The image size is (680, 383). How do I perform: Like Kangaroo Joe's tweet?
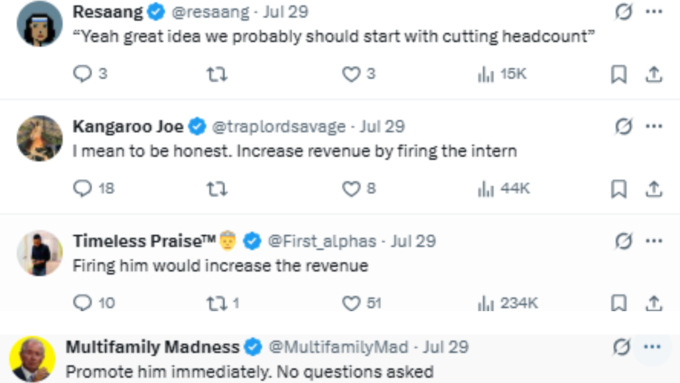pos(351,189)
